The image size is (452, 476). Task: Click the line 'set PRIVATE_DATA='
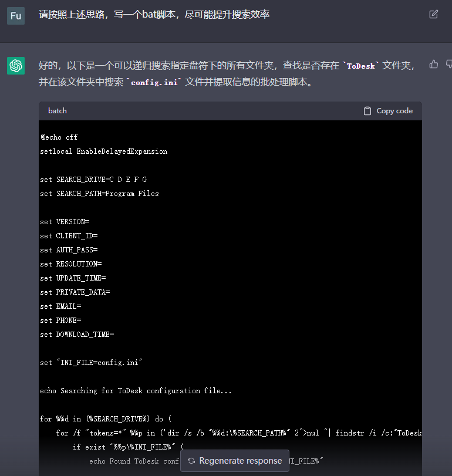click(75, 292)
